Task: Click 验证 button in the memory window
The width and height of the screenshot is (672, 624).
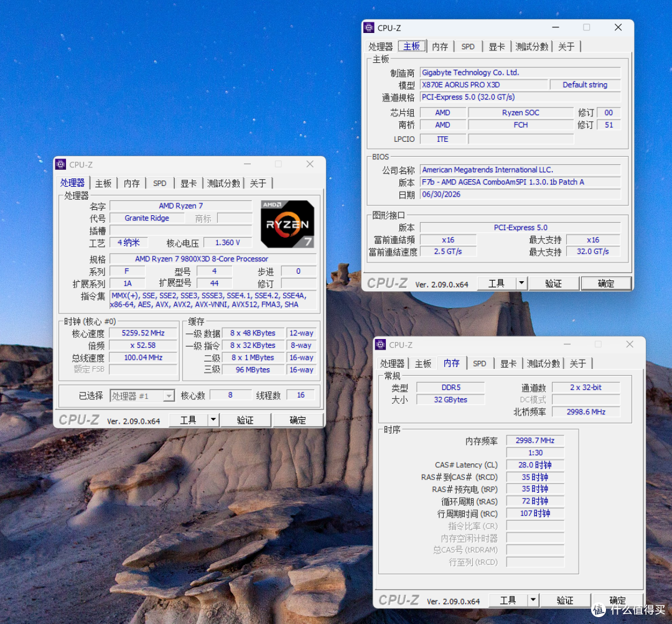Action: (565, 600)
